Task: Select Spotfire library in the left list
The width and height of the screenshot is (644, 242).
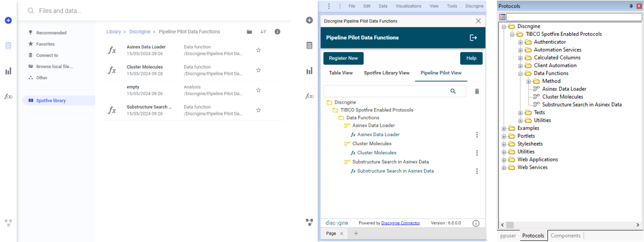Action: point(59,100)
